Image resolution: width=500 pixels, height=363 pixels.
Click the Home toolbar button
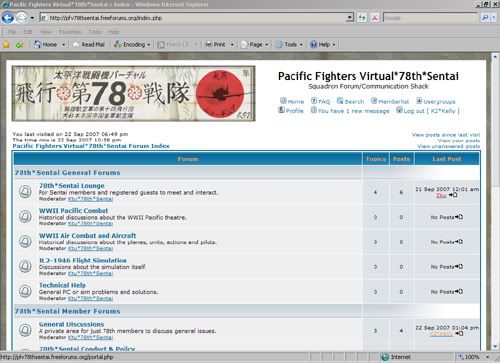(x=45, y=44)
